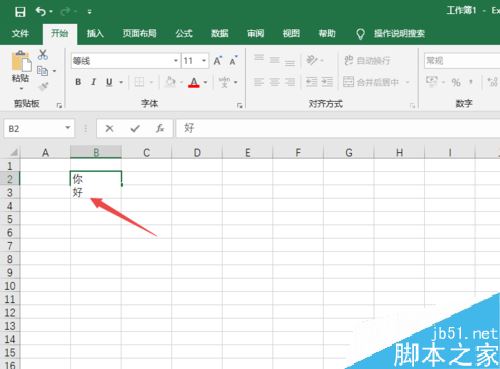Open the font size 11 dropdown
The width and height of the screenshot is (500, 369).
click(204, 61)
